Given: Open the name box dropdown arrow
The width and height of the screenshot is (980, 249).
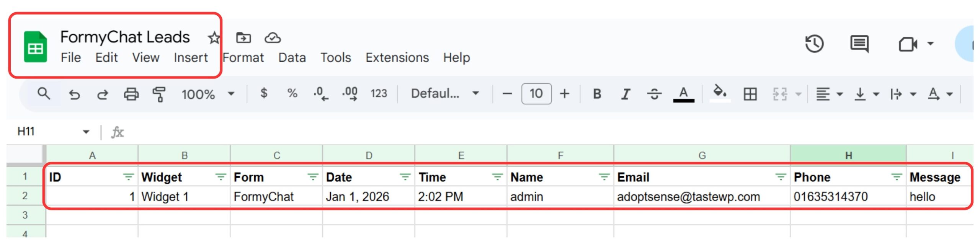Looking at the screenshot, I should (x=86, y=132).
